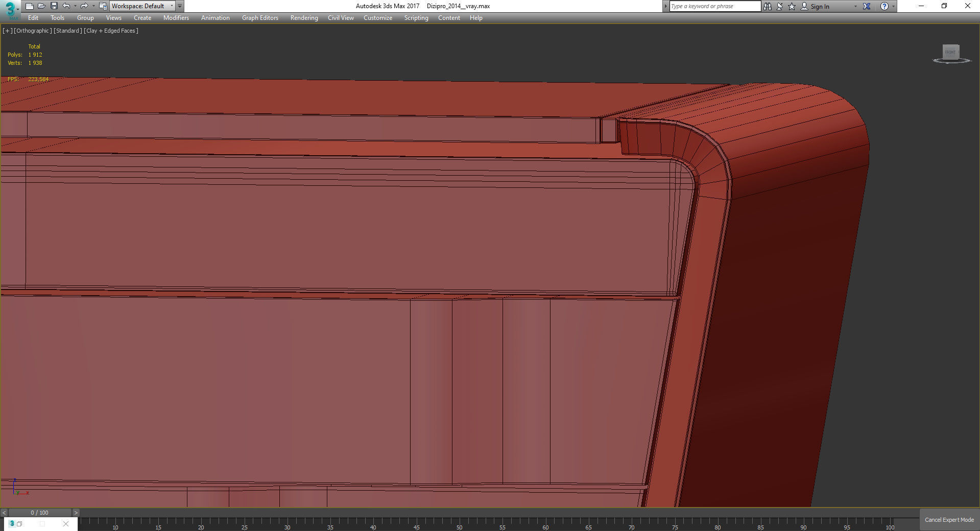Open a file with folder icon
This screenshot has height=531, width=980.
(41, 6)
